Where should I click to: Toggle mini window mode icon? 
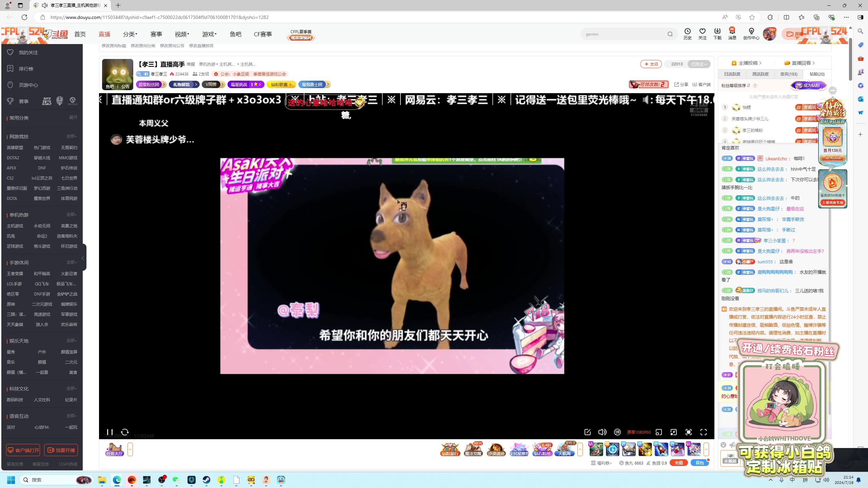(x=659, y=432)
